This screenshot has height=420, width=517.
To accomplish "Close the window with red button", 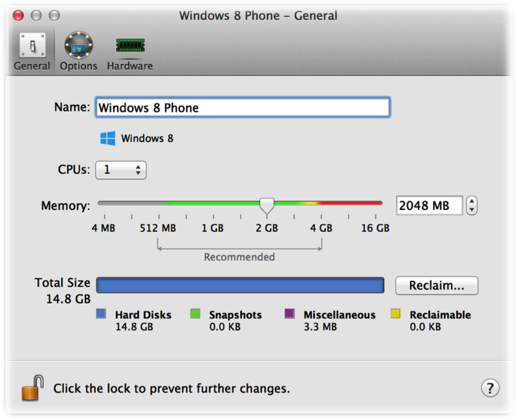I will (18, 15).
